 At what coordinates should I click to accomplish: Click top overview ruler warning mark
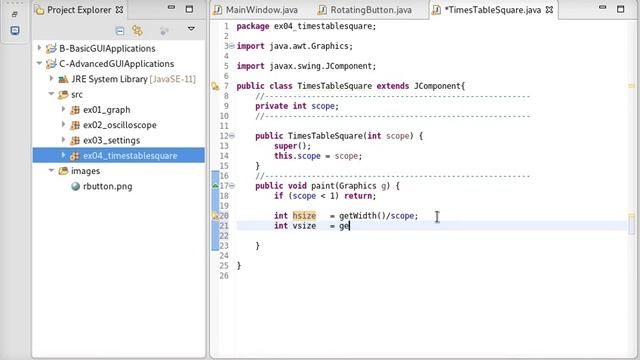[631, 86]
